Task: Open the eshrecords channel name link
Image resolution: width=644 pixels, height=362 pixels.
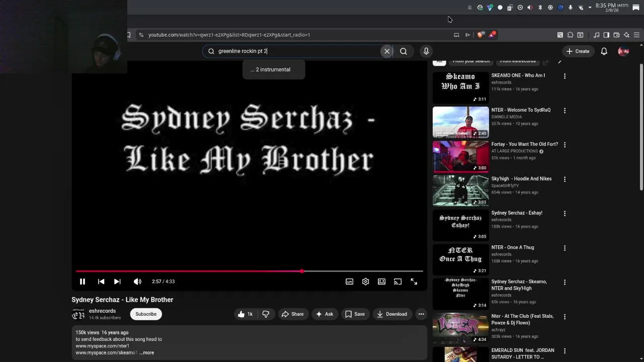Action: 102,311
